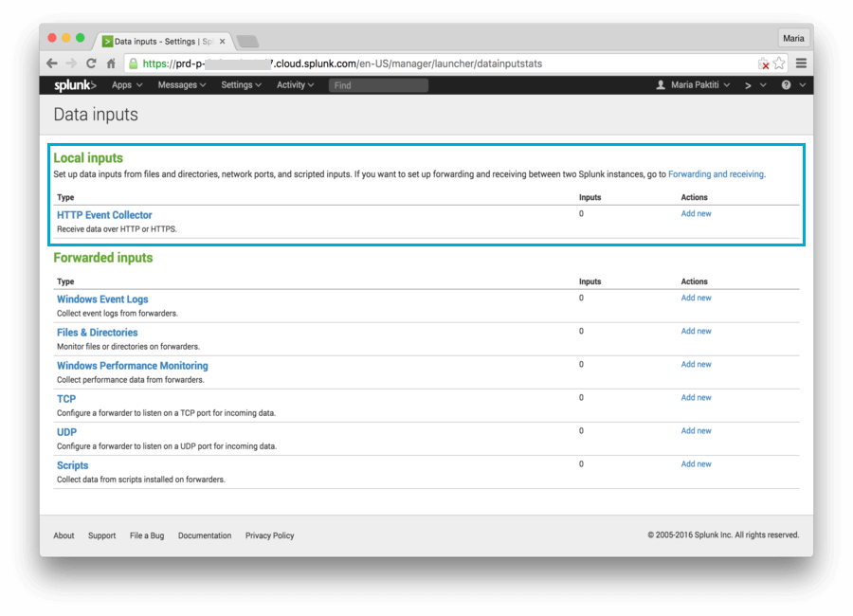Click 'Collect data from scripts installed on forwarders.'

pyautogui.click(x=141, y=480)
